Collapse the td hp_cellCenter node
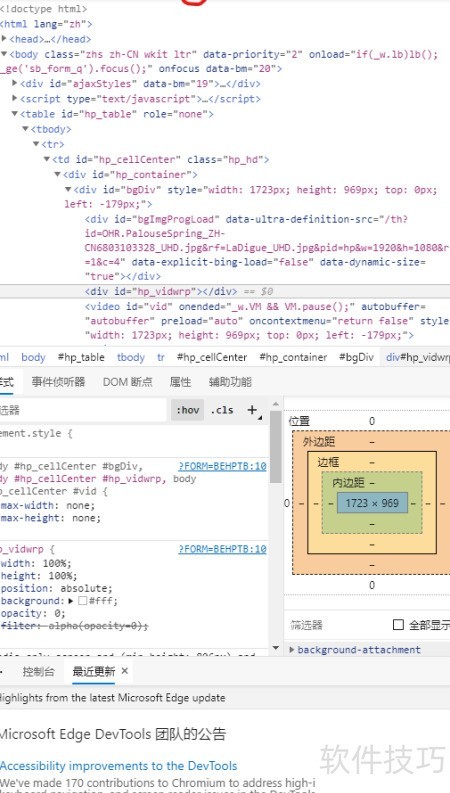 click(x=47, y=159)
